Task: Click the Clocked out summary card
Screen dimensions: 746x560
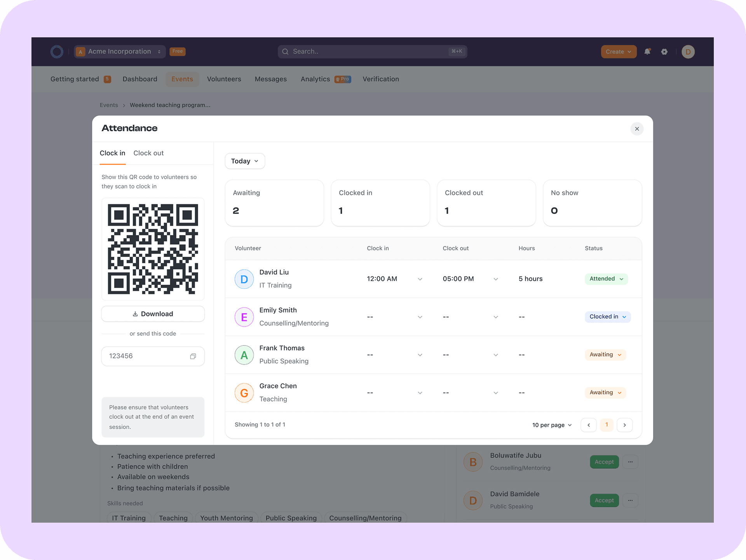Action: (486, 203)
